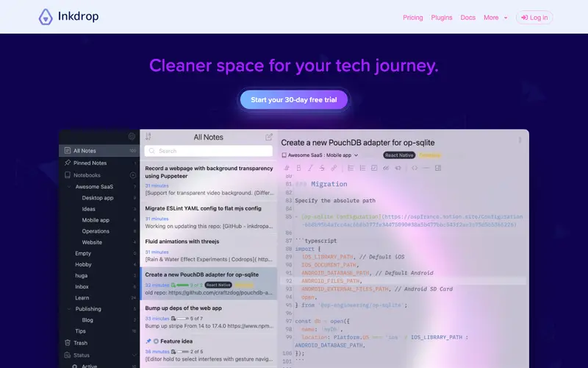Create a new note with compose icon
The width and height of the screenshot is (588, 368).
click(x=269, y=137)
